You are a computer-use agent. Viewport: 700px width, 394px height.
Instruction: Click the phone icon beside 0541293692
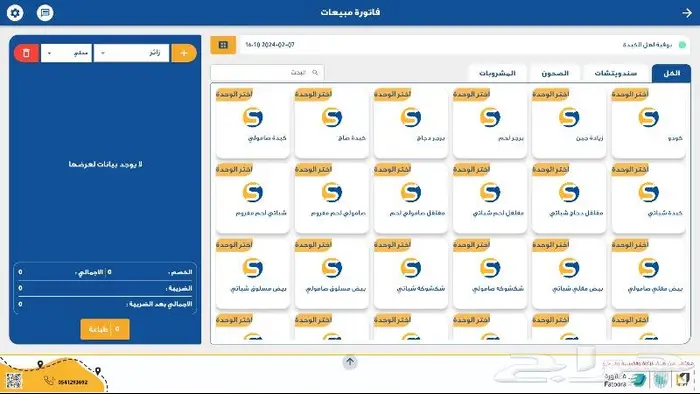[x=49, y=381]
